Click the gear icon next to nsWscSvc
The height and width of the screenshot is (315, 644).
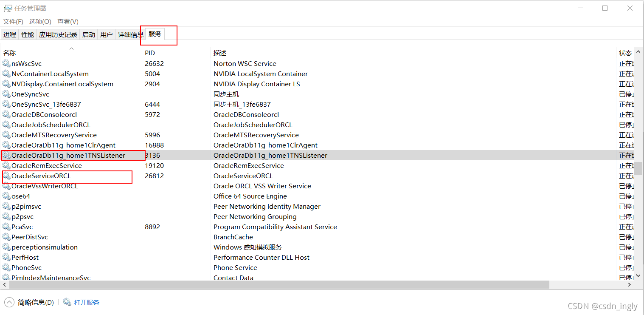(x=7, y=63)
